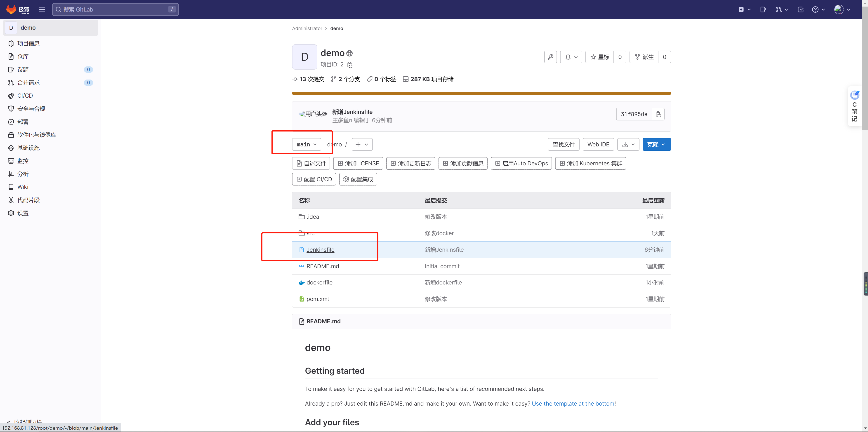Open the Jenkinsfile file

320,250
